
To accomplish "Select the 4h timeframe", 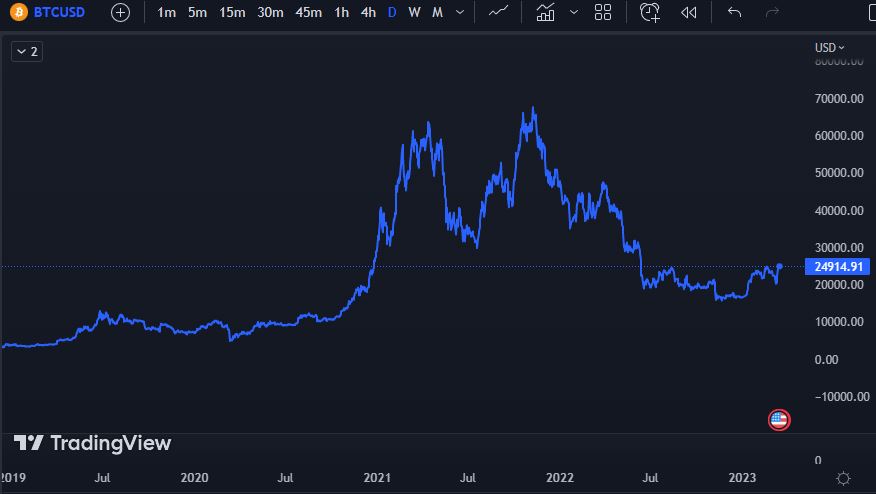I will 368,12.
